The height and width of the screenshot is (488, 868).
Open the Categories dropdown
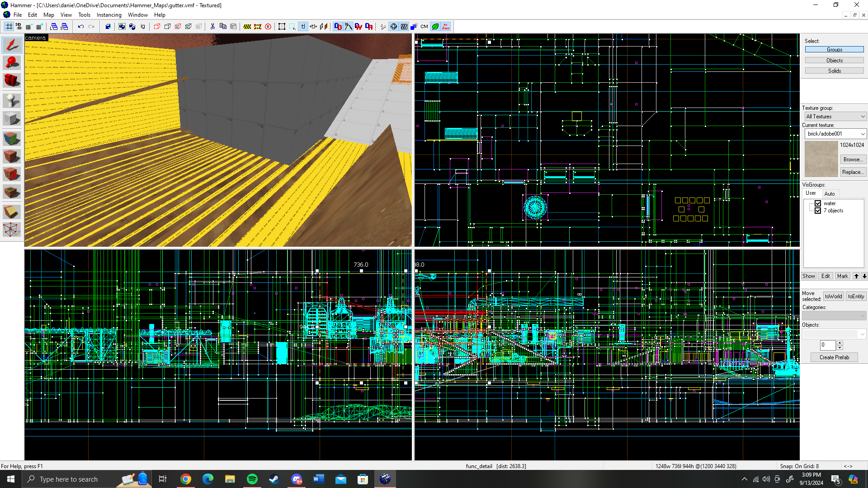pyautogui.click(x=834, y=315)
